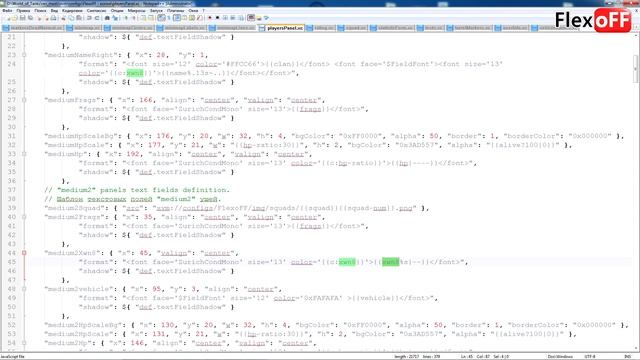This screenshot has height=360, width=640.
Task: Collapse the fold at line 23 mediumNameRight
Action: click(x=24, y=55)
